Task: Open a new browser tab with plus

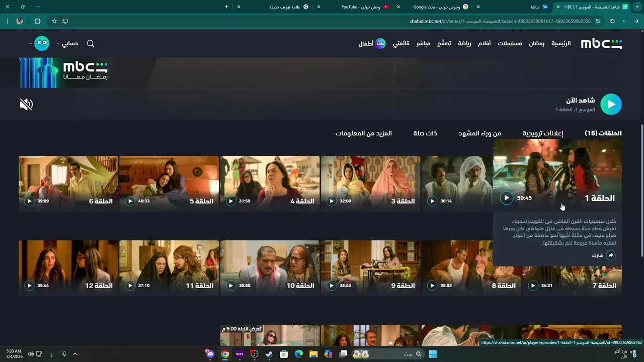Action: [x=227, y=7]
